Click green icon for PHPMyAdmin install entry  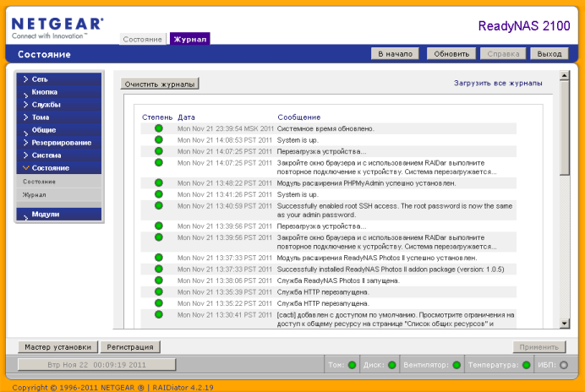pos(159,182)
